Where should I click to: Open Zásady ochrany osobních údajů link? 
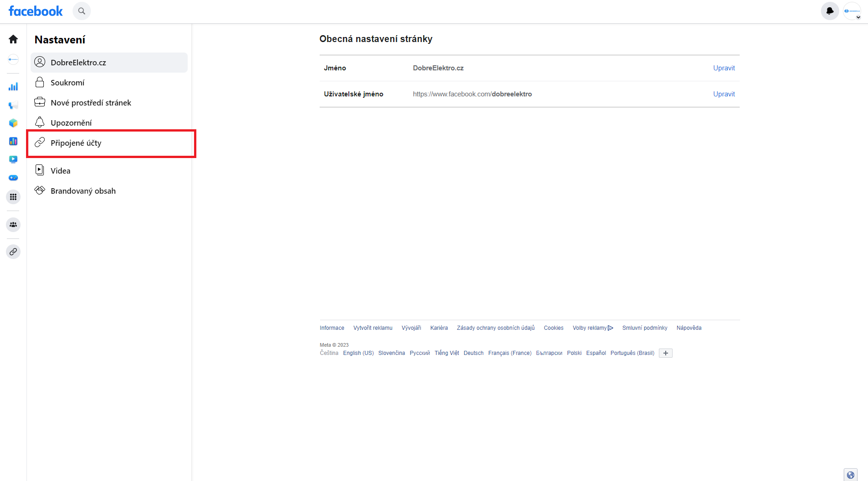[x=495, y=328]
